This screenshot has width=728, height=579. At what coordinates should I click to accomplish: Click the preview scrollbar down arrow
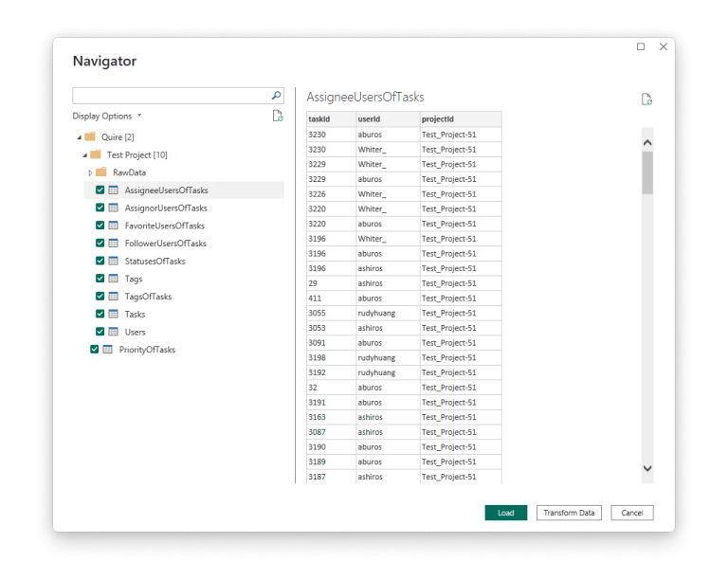(647, 468)
